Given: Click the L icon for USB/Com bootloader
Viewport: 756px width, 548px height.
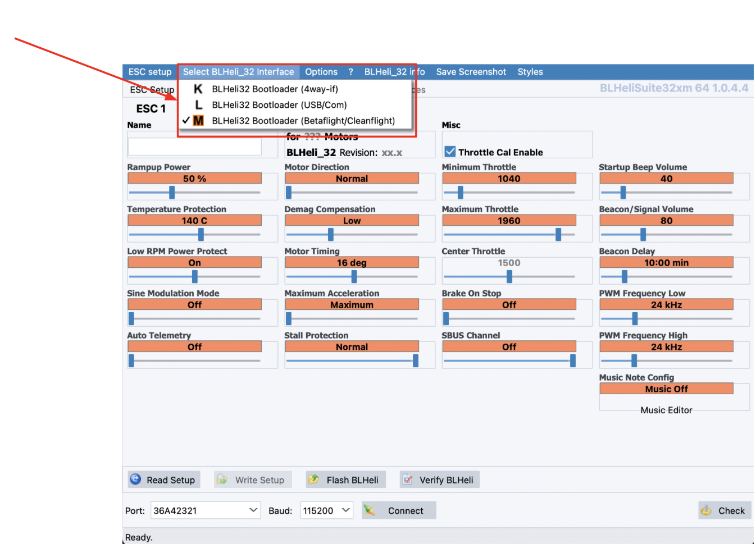Looking at the screenshot, I should (198, 105).
